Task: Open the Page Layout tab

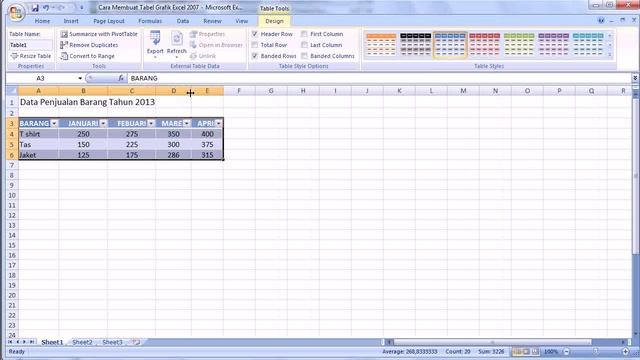Action: point(109,21)
